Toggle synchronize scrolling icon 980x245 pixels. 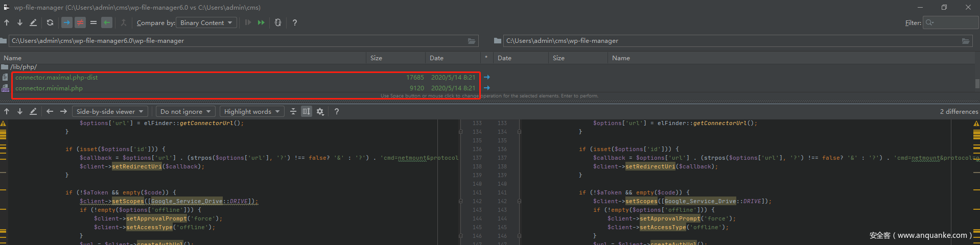[306, 111]
